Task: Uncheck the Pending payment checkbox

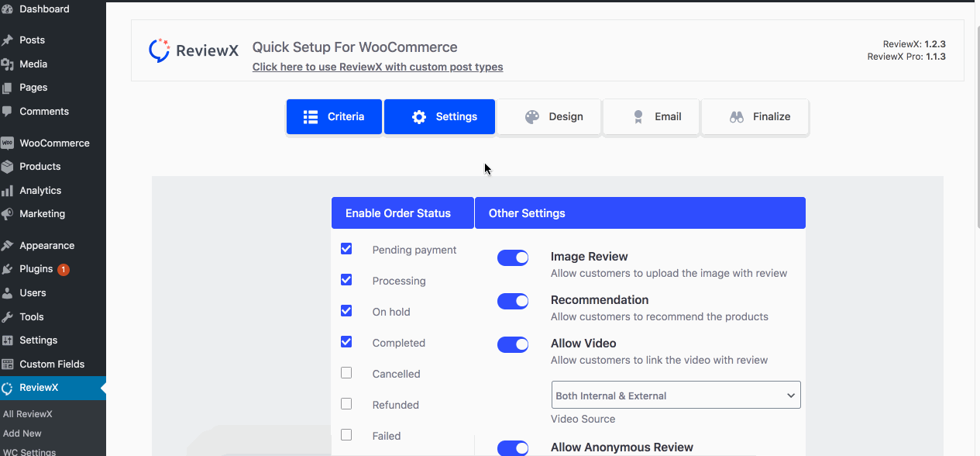Action: point(346,249)
